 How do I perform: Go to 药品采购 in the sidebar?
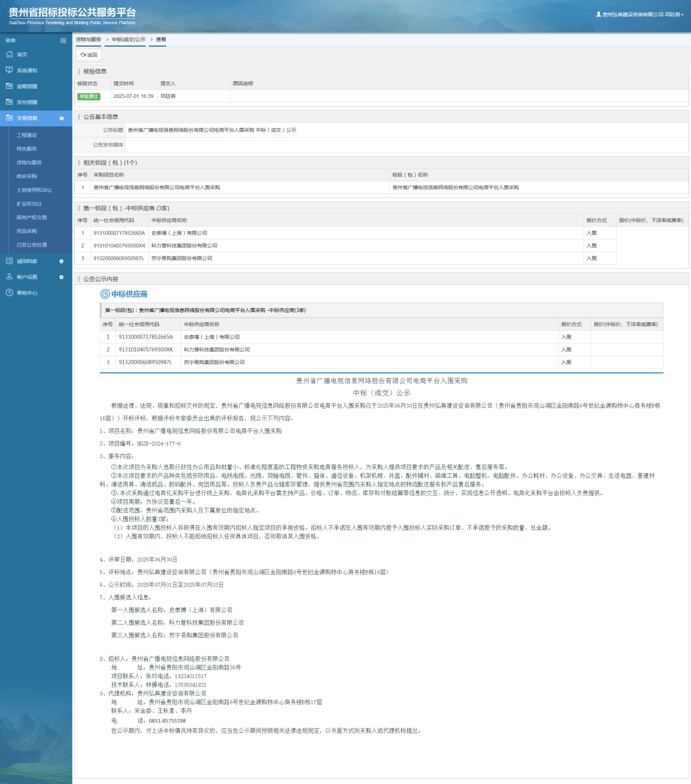pos(26,231)
